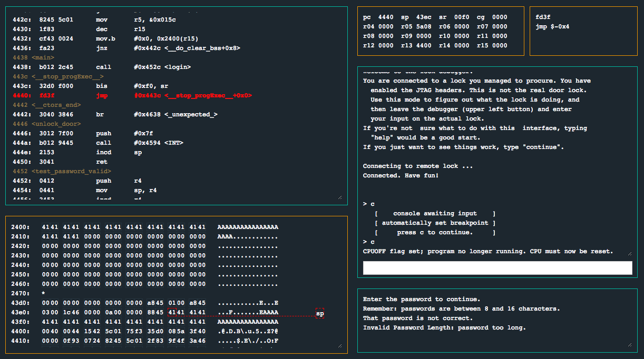Click the fd3f opcode in the instruction panel
644x359 pixels.
pos(544,17)
